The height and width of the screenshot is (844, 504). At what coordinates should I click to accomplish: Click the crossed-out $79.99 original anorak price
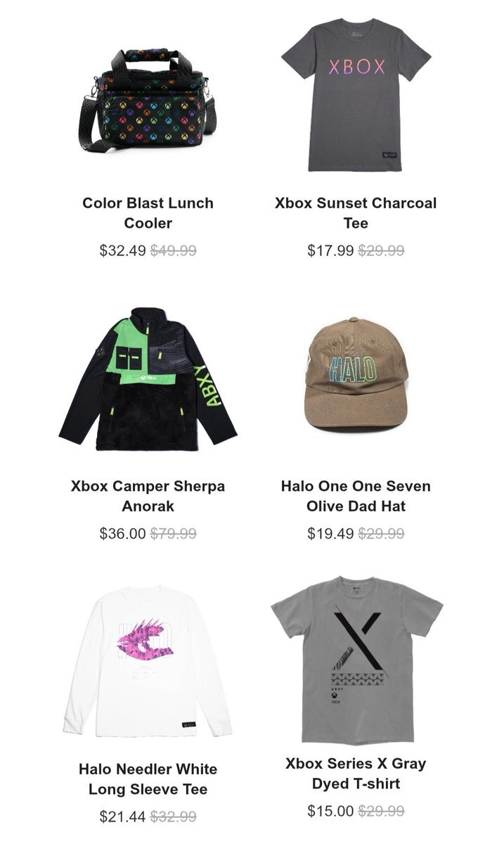(173, 533)
